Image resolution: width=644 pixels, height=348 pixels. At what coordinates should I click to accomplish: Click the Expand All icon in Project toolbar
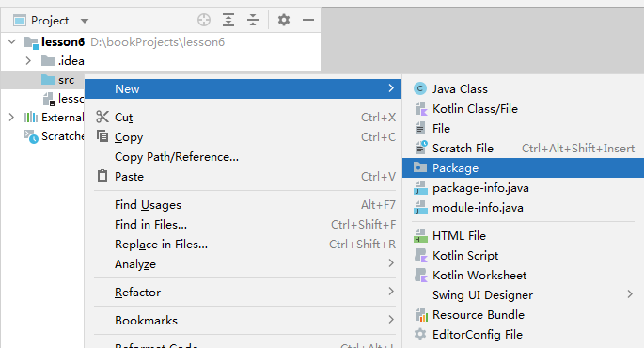click(228, 20)
